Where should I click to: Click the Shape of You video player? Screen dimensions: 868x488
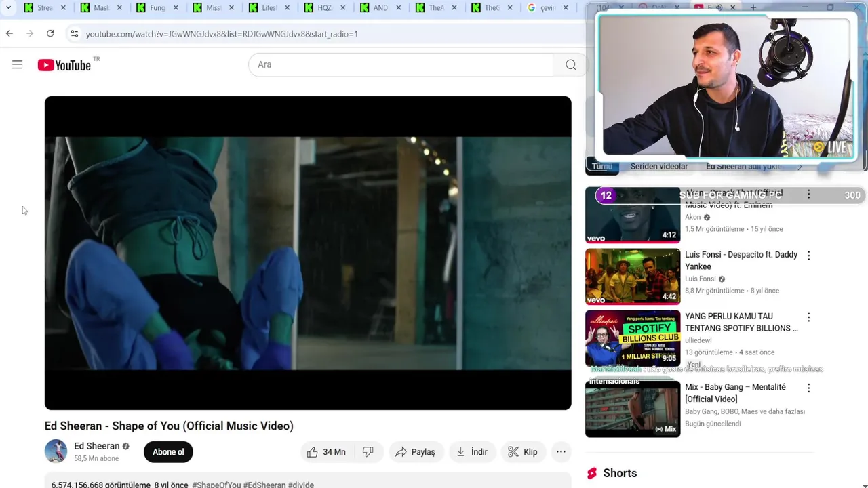pos(308,253)
